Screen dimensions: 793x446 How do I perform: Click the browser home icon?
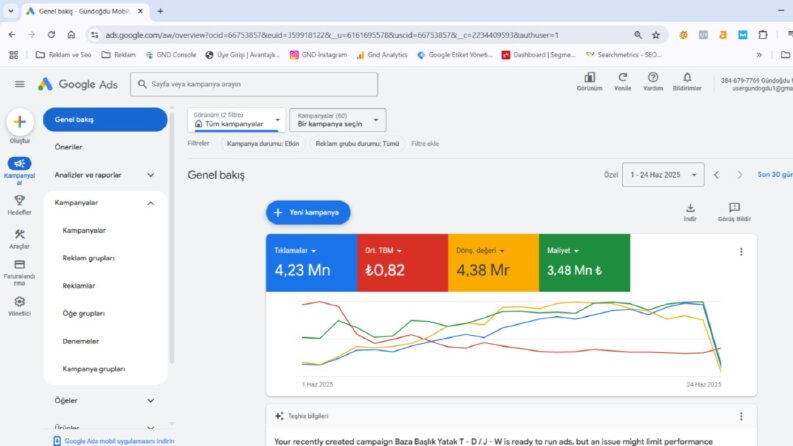click(x=71, y=35)
